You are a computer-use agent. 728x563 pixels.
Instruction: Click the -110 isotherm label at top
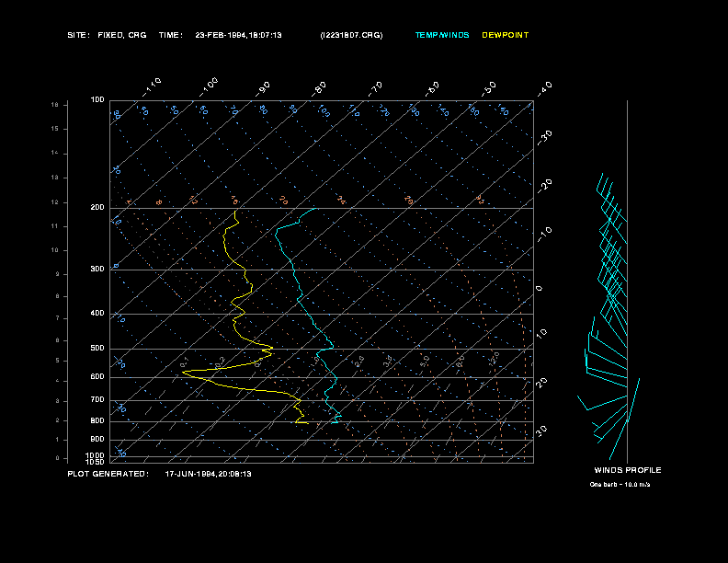(x=152, y=87)
